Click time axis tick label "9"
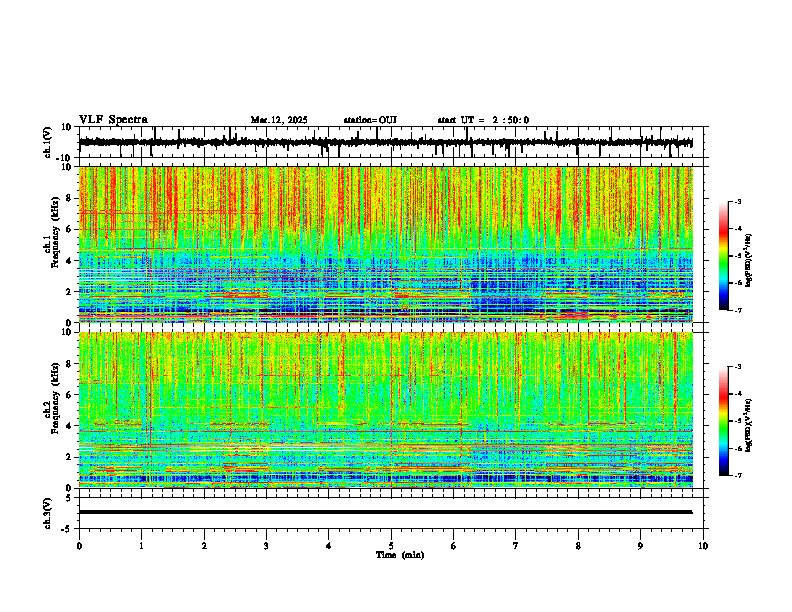The image size is (792, 612). tap(640, 546)
